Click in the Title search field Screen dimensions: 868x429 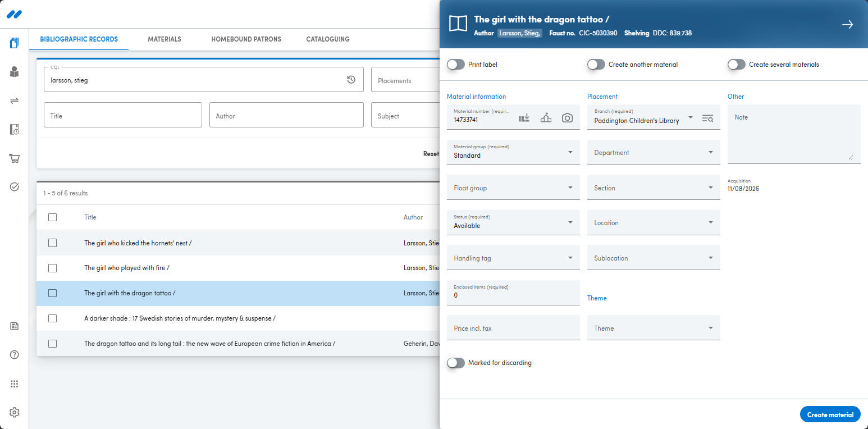(x=123, y=115)
